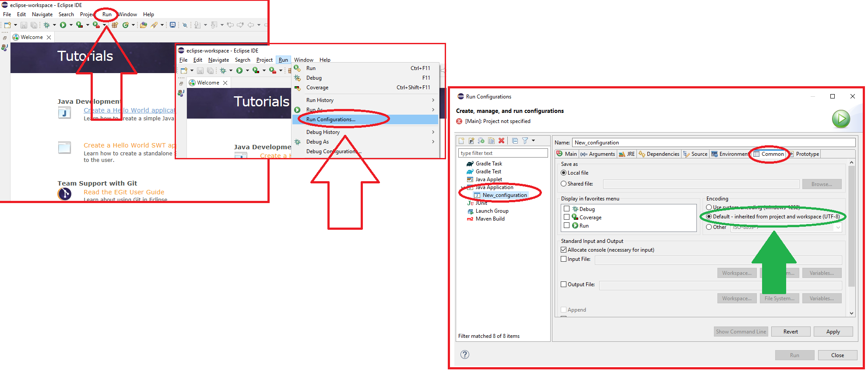Open the filter options dropdown arrow in Run Configurations
The height and width of the screenshot is (372, 868).
[x=533, y=141]
